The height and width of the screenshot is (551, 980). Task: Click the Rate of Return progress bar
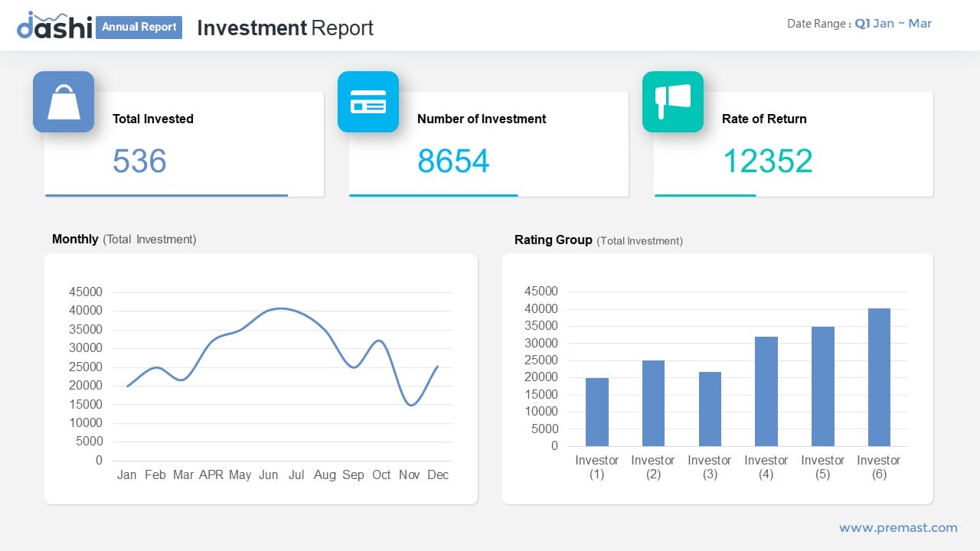[705, 195]
